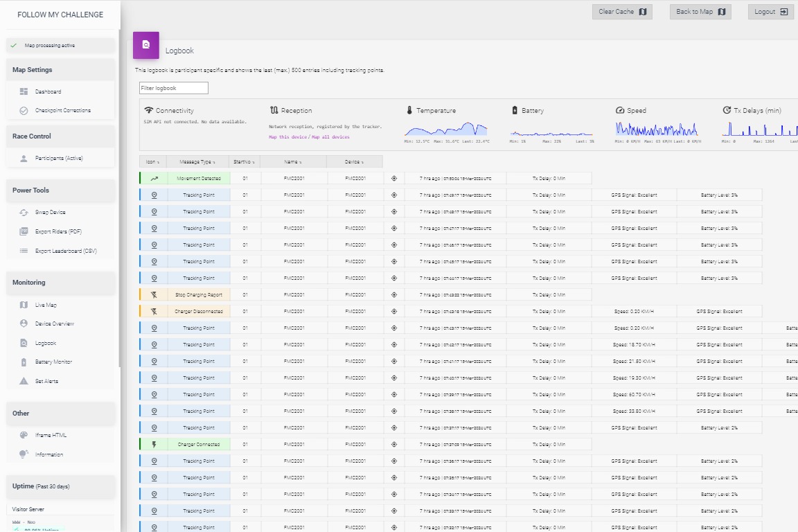The width and height of the screenshot is (798, 532).
Task: Click the Checkpoint Corrections checkmark icon
Action: [x=24, y=110]
